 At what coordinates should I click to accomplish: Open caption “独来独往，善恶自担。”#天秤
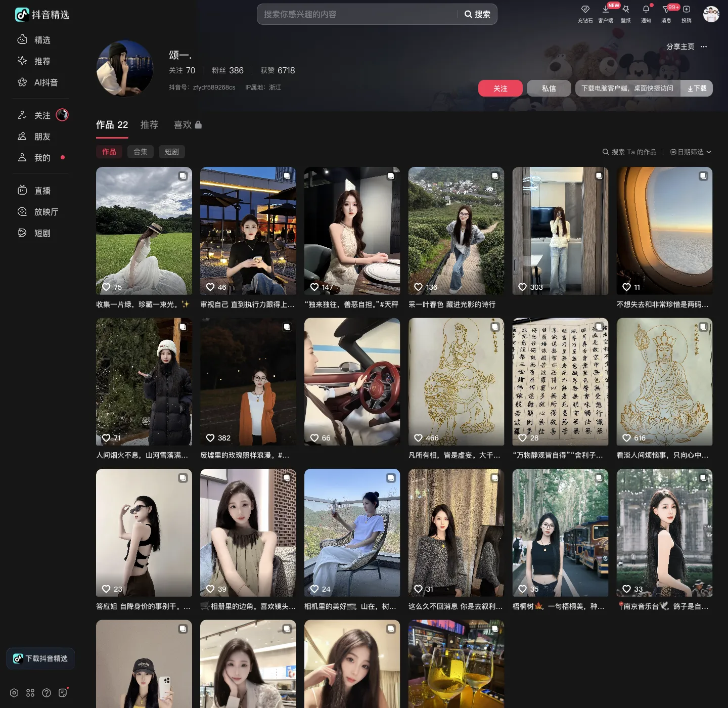(351, 304)
